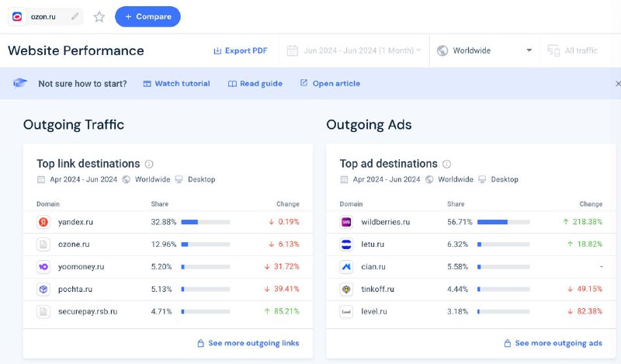Click the yandex.ru favicon

point(43,222)
